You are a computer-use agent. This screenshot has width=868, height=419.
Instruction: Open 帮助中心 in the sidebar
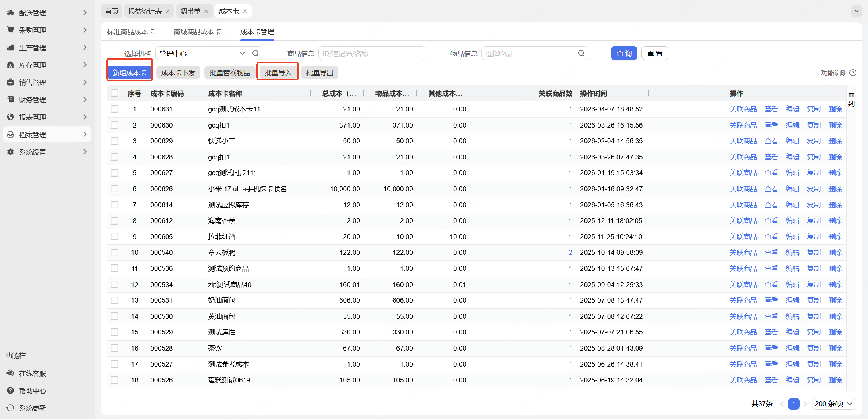coord(32,391)
